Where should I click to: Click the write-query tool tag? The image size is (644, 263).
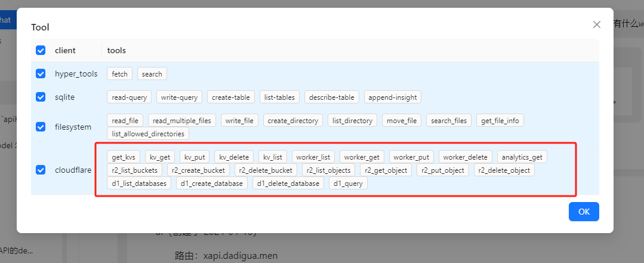[x=179, y=97]
